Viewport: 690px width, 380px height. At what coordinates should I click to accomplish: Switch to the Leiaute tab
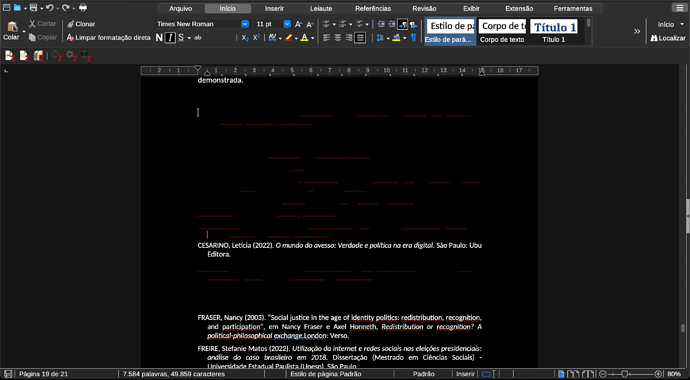[321, 8]
